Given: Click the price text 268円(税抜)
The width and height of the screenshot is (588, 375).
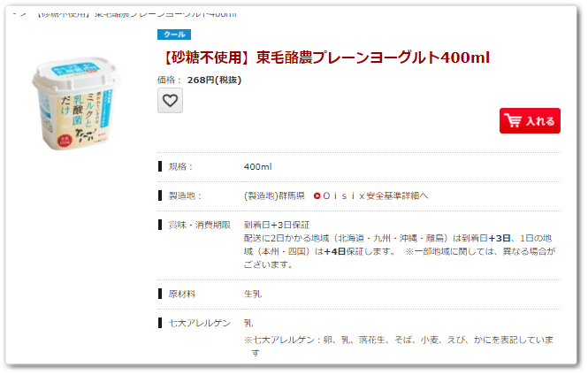Looking at the screenshot, I should point(214,80).
